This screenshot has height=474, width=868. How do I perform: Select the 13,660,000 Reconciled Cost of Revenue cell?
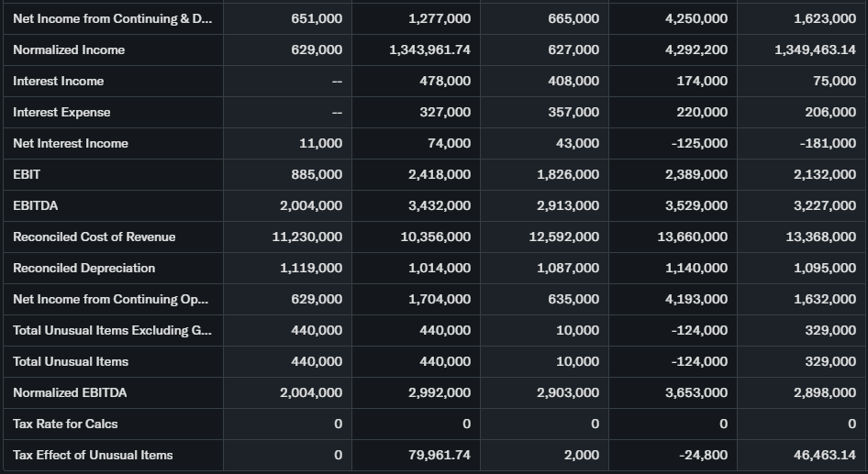pos(693,237)
